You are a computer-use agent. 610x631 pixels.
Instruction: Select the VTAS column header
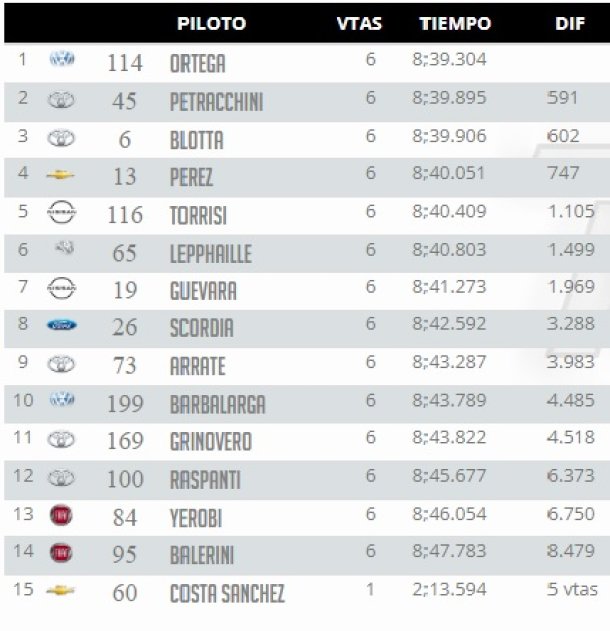tap(359, 23)
